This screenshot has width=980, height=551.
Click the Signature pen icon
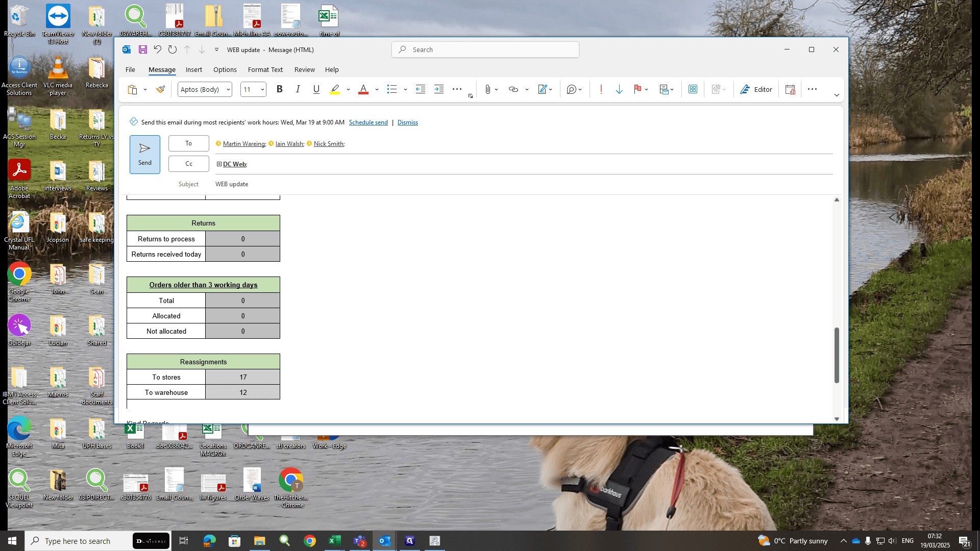point(542,89)
